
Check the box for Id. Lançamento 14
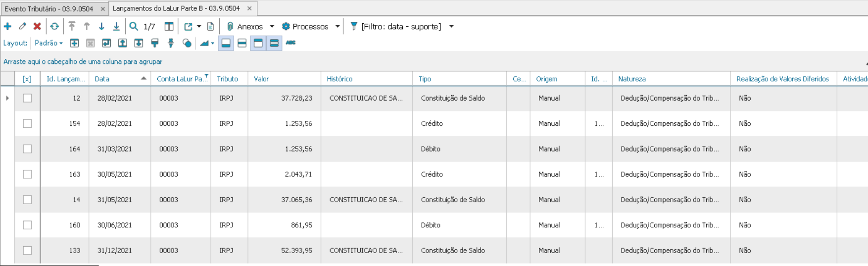point(27,200)
